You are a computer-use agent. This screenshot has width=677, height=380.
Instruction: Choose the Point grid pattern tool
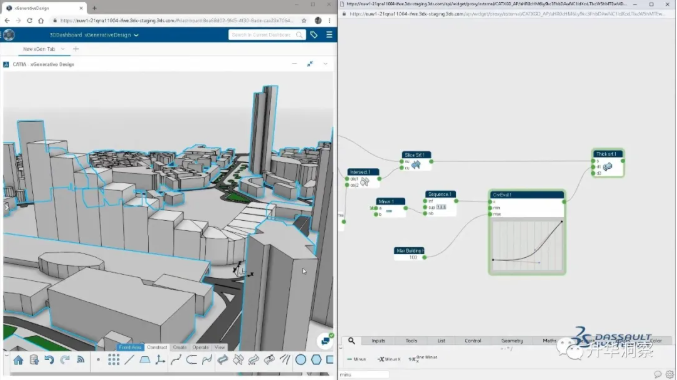[x=114, y=360]
